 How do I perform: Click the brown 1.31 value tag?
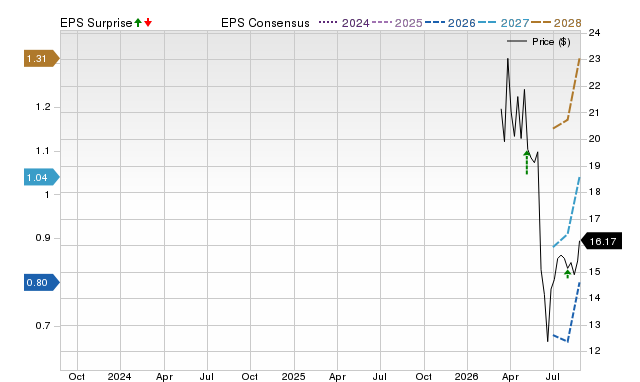42,58
